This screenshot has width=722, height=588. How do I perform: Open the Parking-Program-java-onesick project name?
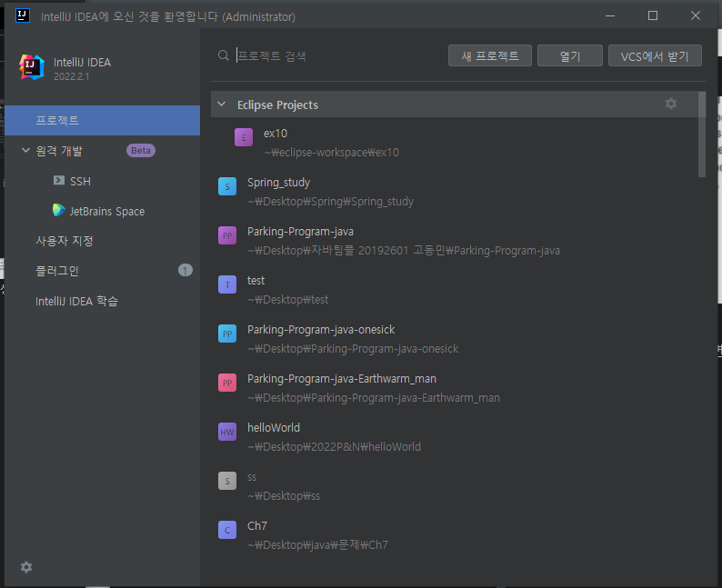321,330
